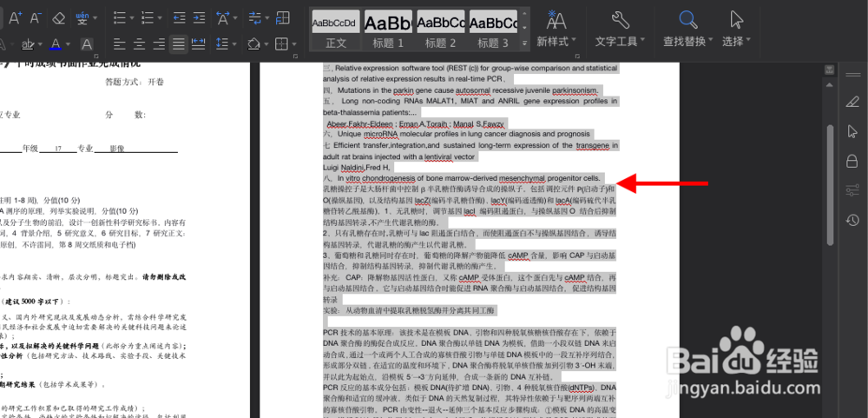Click the cursor icon above 选择
This screenshot has width=868, height=418.
pyautogui.click(x=736, y=20)
